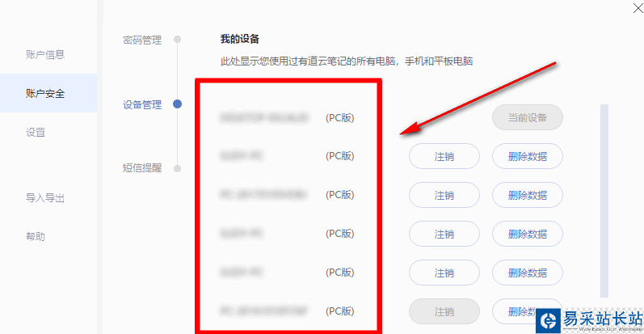Click 注销 for the fifth device

click(444, 273)
